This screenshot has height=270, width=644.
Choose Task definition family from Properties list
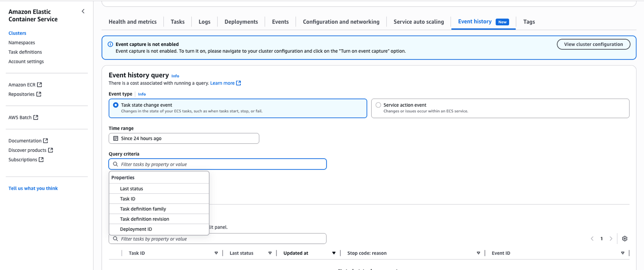(143, 209)
